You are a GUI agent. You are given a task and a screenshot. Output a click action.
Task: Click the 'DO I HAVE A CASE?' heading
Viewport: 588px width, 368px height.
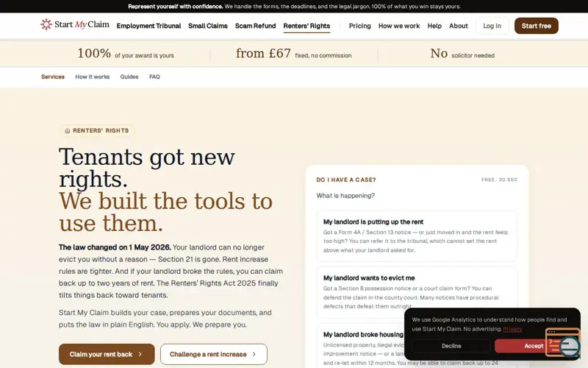[x=345, y=180]
